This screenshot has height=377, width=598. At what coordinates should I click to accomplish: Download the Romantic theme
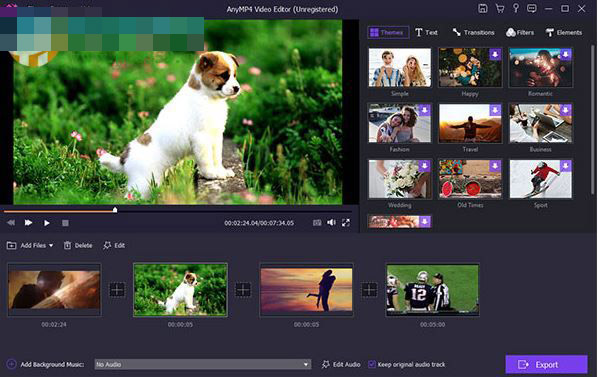click(x=566, y=54)
